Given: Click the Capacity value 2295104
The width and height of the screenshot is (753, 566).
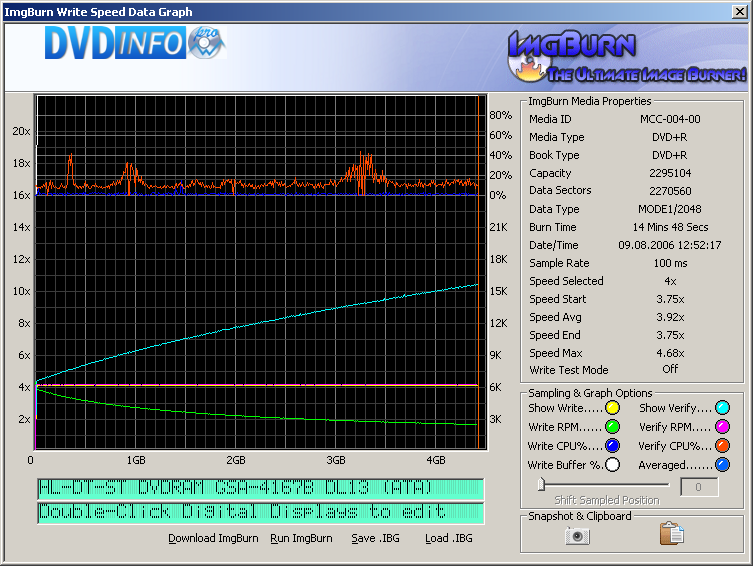Looking at the screenshot, I should (670, 173).
